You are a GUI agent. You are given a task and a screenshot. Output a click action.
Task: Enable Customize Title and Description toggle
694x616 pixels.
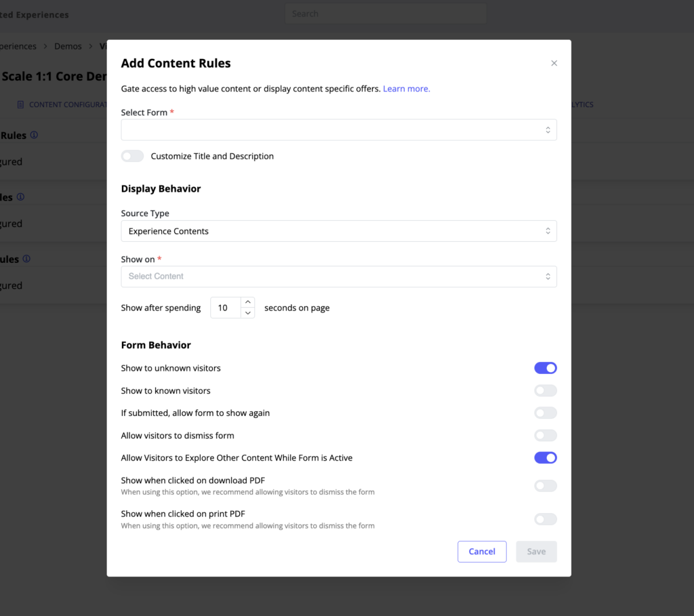coord(132,157)
